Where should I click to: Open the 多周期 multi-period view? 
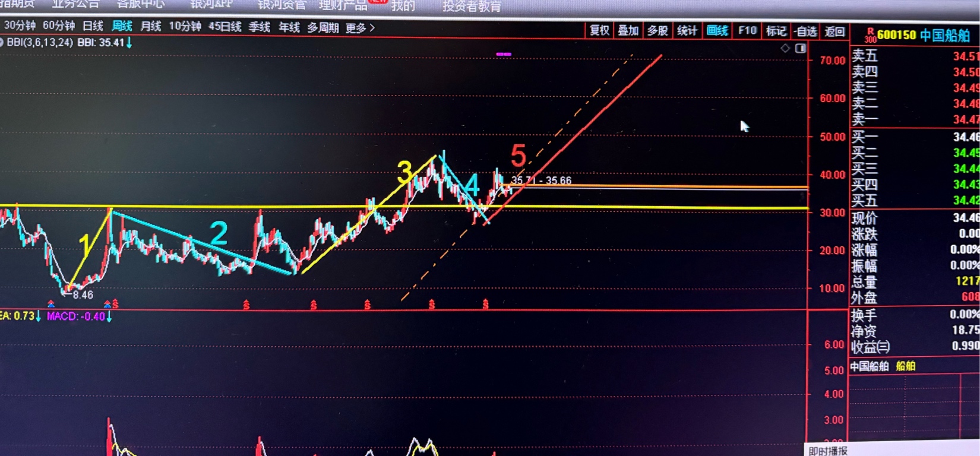(323, 28)
